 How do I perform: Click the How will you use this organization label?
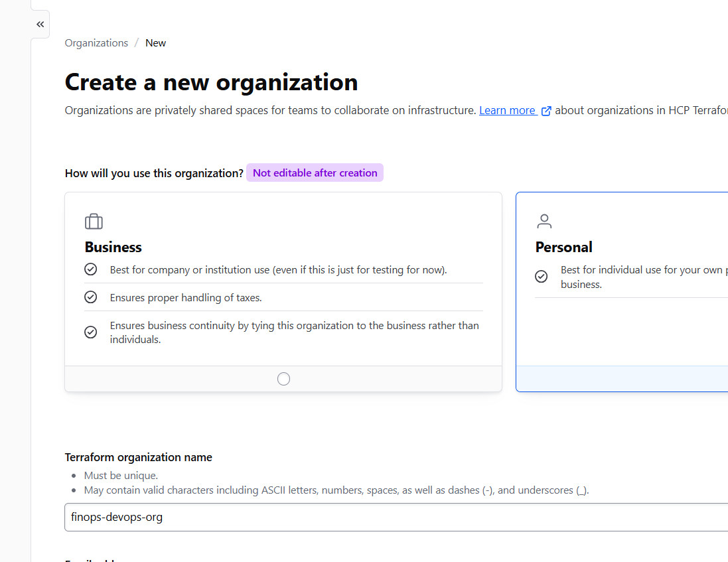coord(154,173)
